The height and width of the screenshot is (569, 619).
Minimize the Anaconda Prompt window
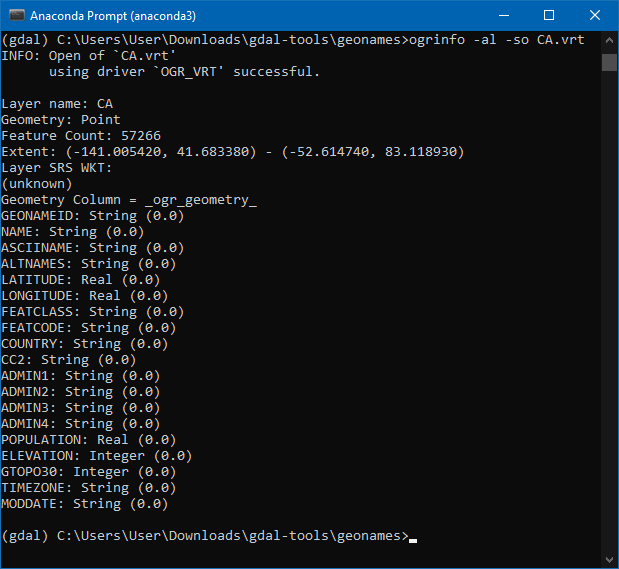503,16
